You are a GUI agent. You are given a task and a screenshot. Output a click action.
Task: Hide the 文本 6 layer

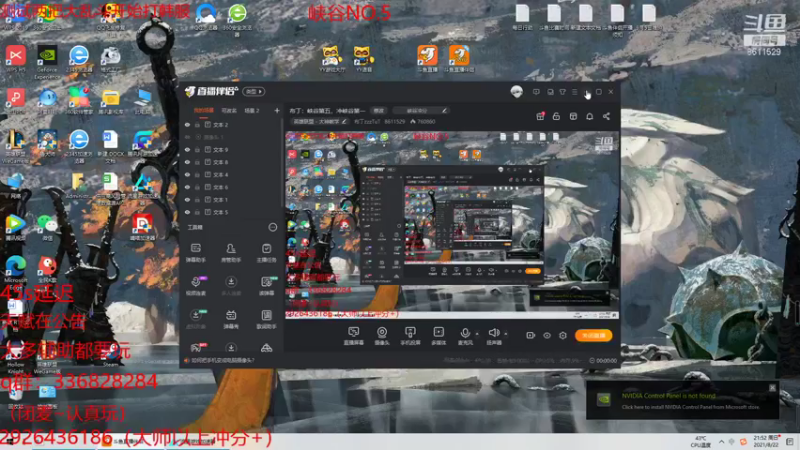(187, 187)
